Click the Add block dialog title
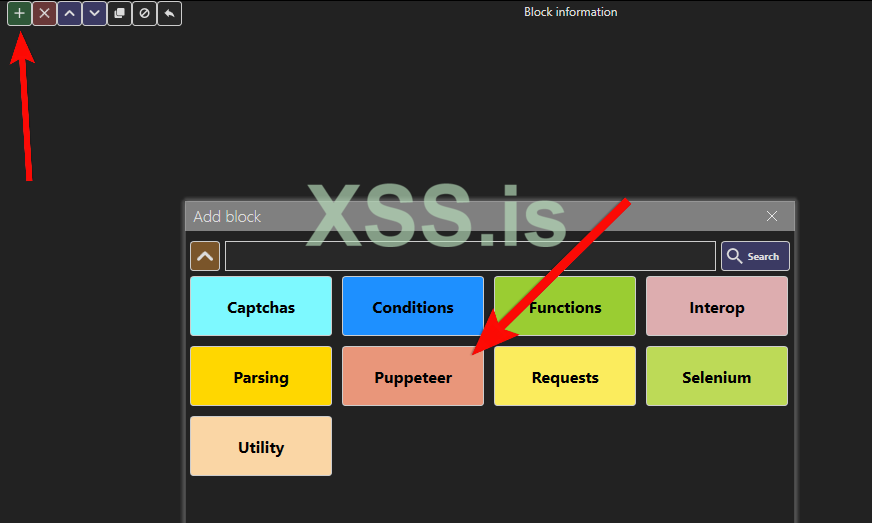The width and height of the screenshot is (872, 523). click(x=227, y=216)
